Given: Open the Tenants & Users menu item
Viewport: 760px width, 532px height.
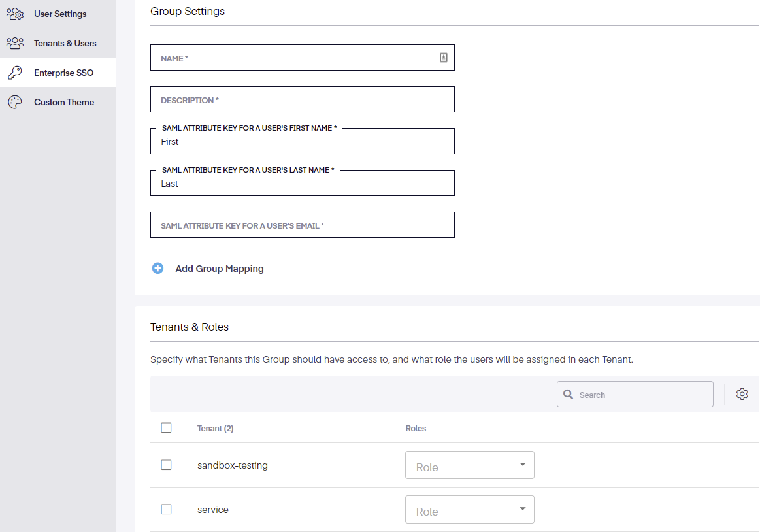Looking at the screenshot, I should (x=65, y=43).
